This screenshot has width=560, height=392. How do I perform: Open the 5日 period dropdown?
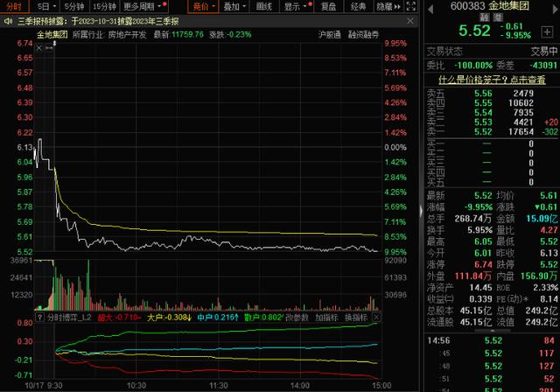(x=46, y=6)
